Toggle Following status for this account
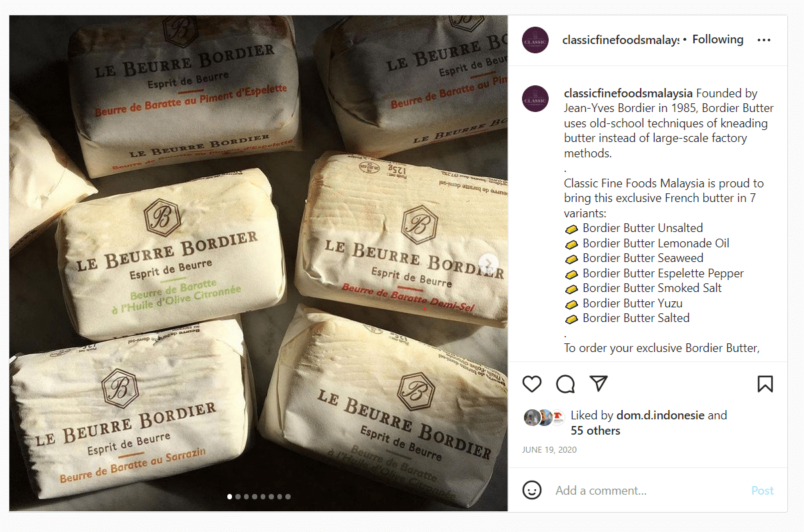Screen dimensions: 804x532 (717, 39)
